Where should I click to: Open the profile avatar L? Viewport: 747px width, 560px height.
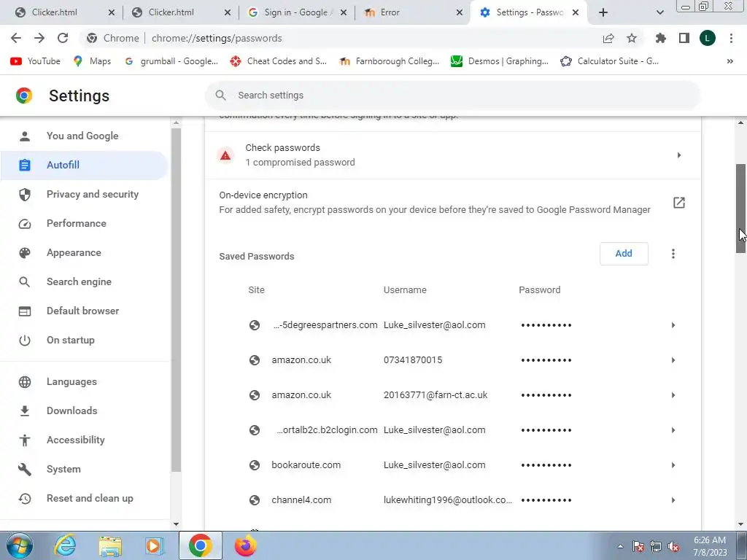(708, 38)
